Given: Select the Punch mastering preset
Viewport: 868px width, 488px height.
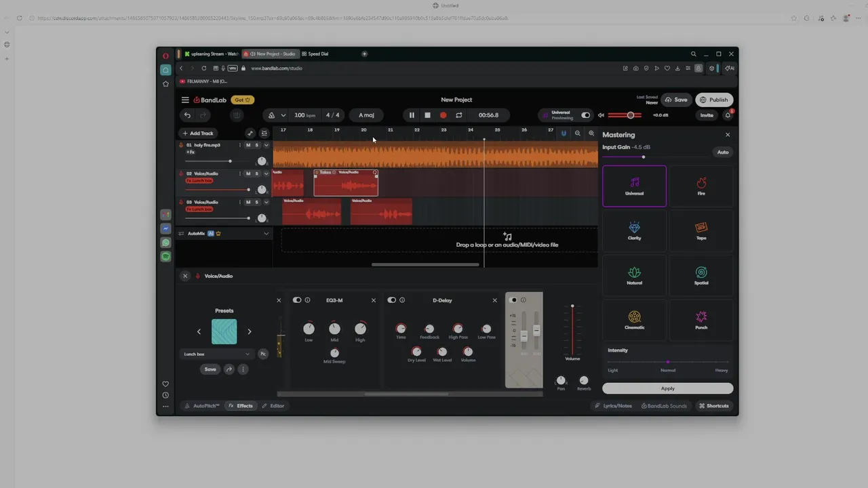Looking at the screenshot, I should point(701,320).
